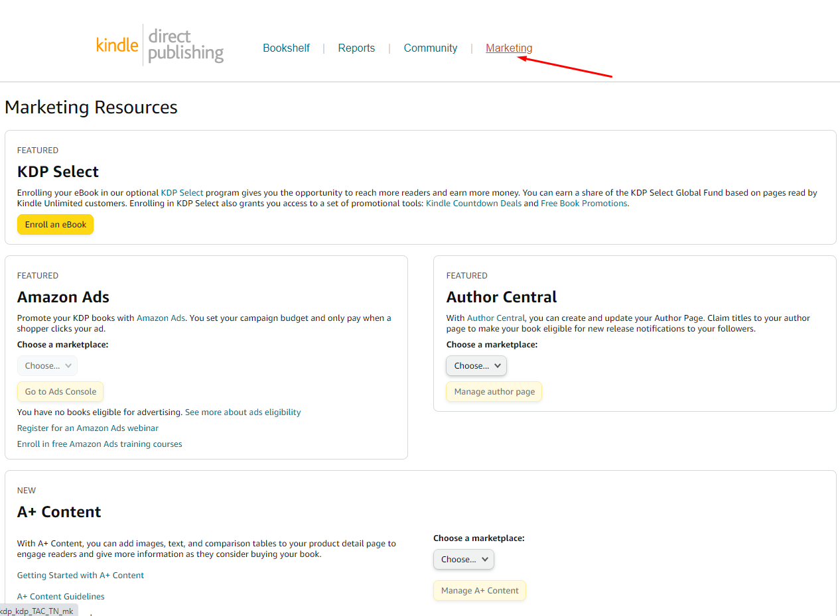Open the Bookshelf tab
The image size is (840, 616).
[x=286, y=48]
